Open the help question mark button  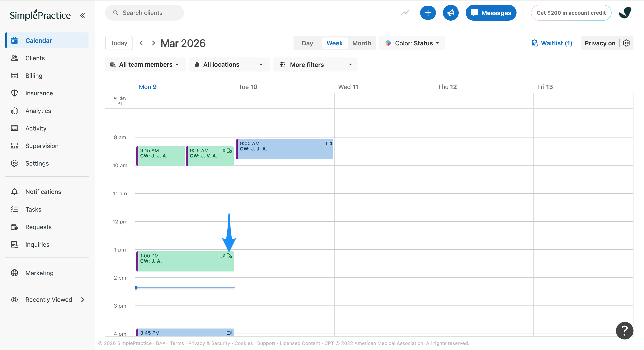(625, 330)
